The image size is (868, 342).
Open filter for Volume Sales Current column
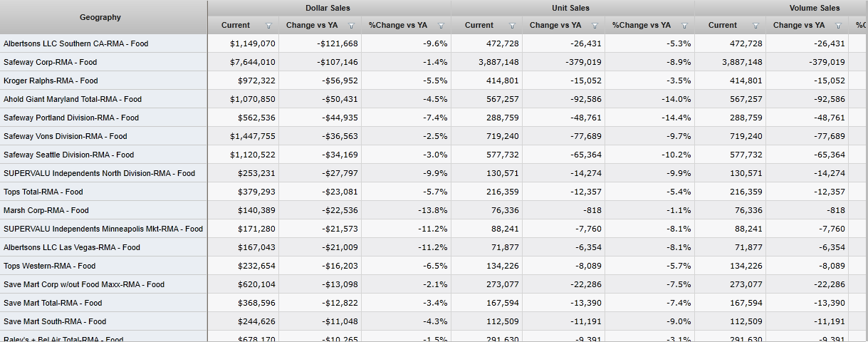click(755, 26)
